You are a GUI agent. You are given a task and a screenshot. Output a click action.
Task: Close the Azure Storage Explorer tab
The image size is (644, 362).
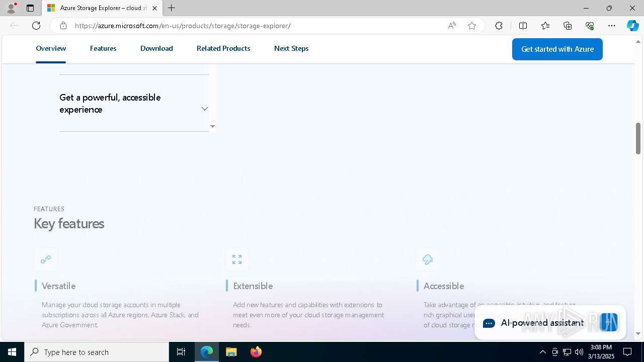(154, 8)
